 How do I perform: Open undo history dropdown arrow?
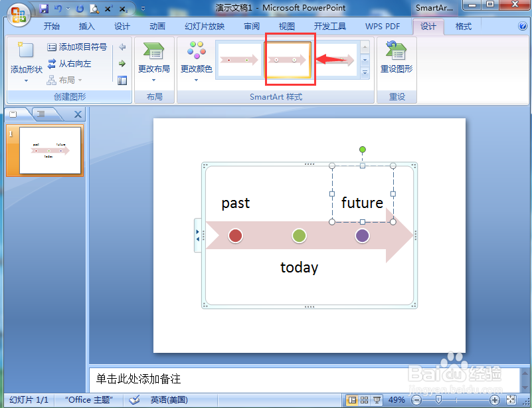(x=68, y=9)
